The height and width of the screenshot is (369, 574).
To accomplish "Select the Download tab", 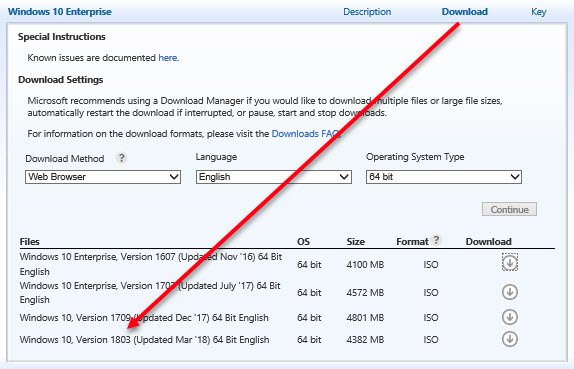I will 465,12.
